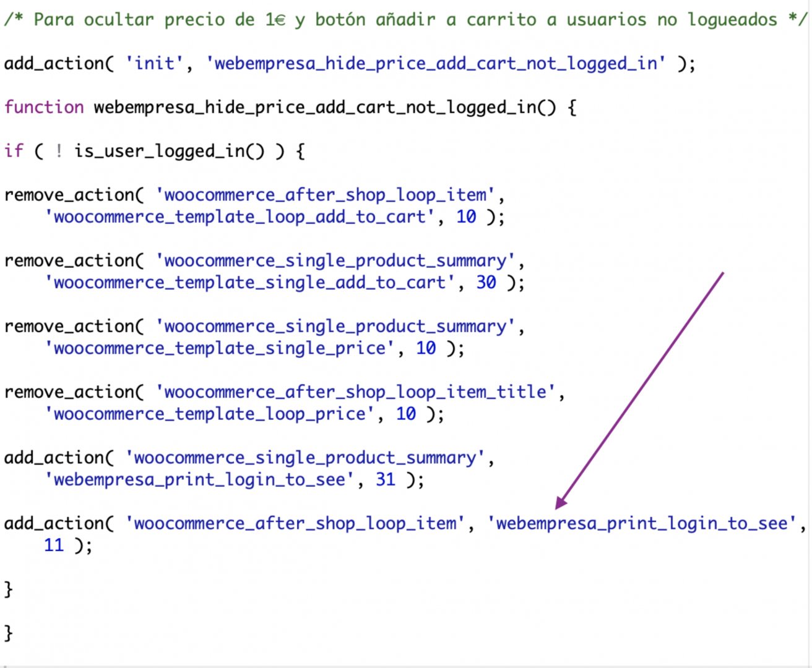Click 'woocommerce_template_single_add_to_cart' string
The image size is (812, 668).
coord(250,283)
